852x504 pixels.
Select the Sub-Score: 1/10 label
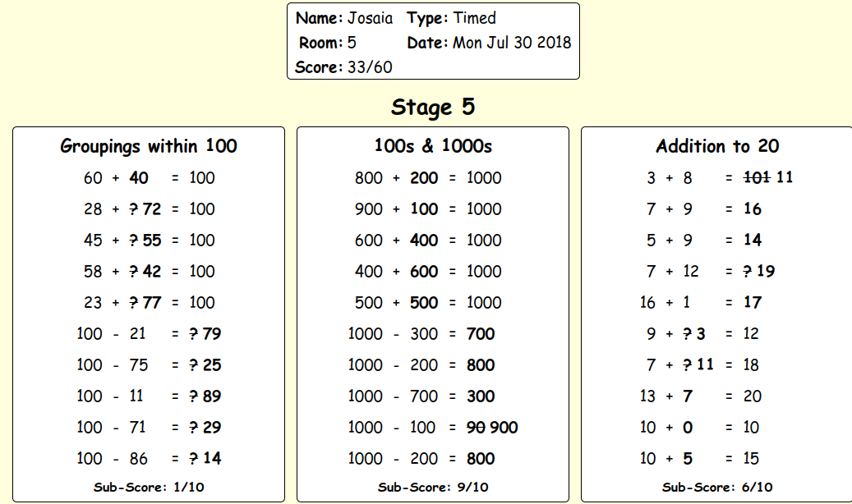click(x=149, y=487)
